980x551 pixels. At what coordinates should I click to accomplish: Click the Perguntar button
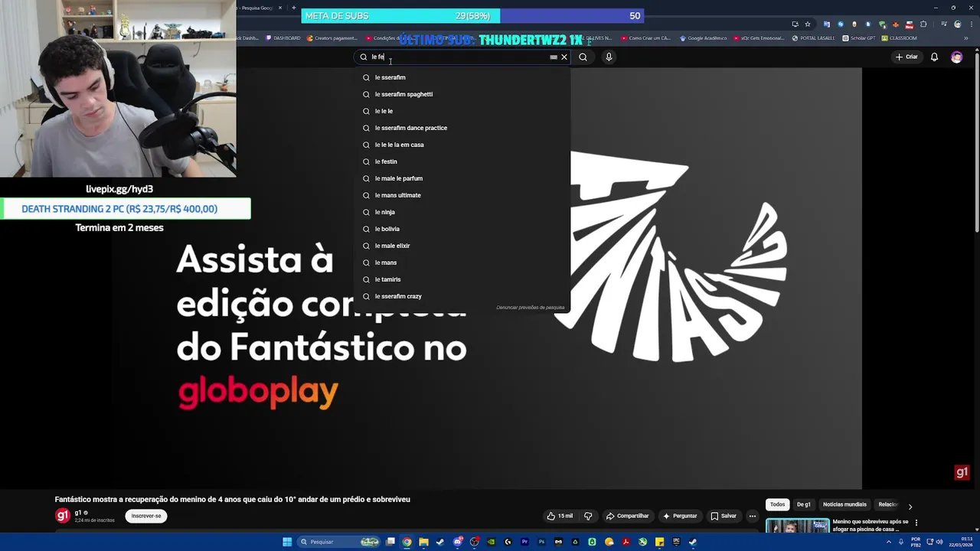click(x=680, y=516)
